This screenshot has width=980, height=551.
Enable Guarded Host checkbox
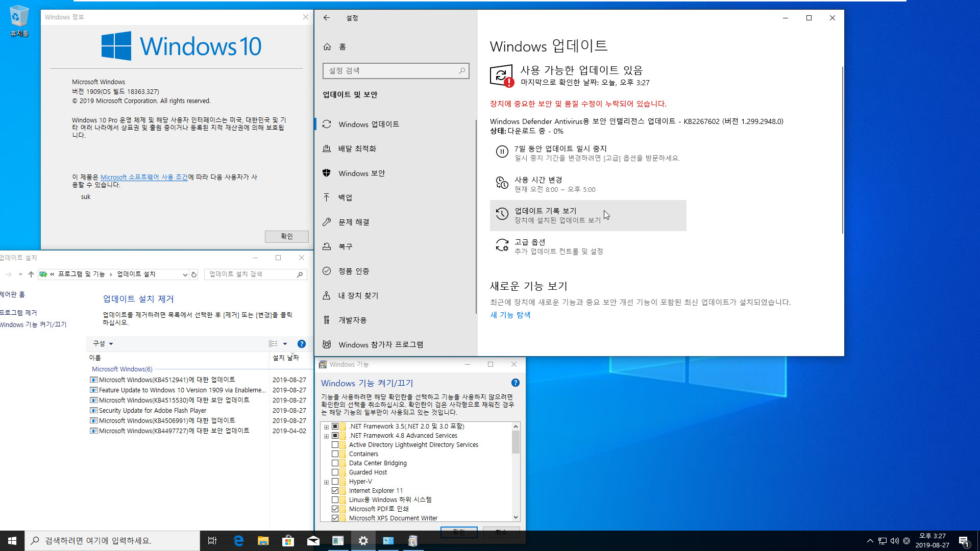(x=335, y=472)
